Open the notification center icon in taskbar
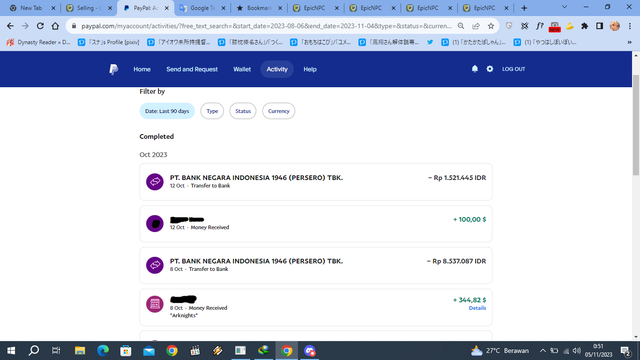 click(625, 351)
